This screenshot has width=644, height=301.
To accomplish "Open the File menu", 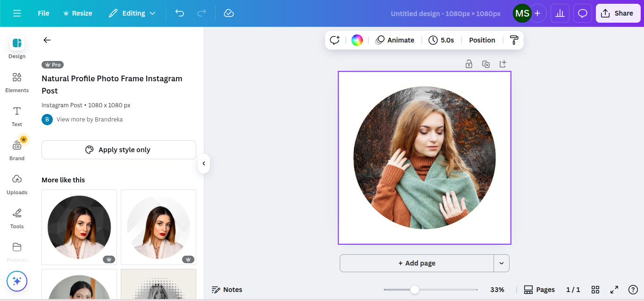I will pos(43,13).
